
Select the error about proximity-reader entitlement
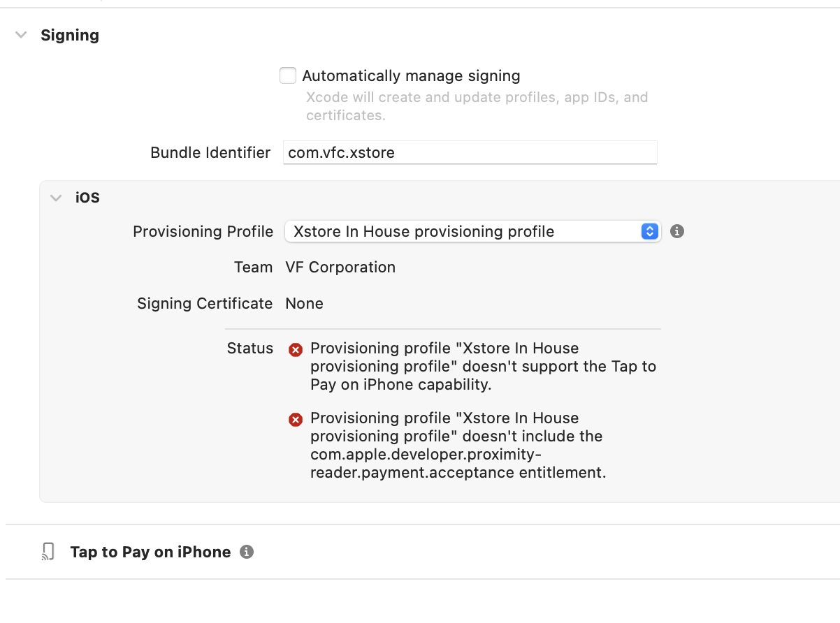tap(458, 445)
